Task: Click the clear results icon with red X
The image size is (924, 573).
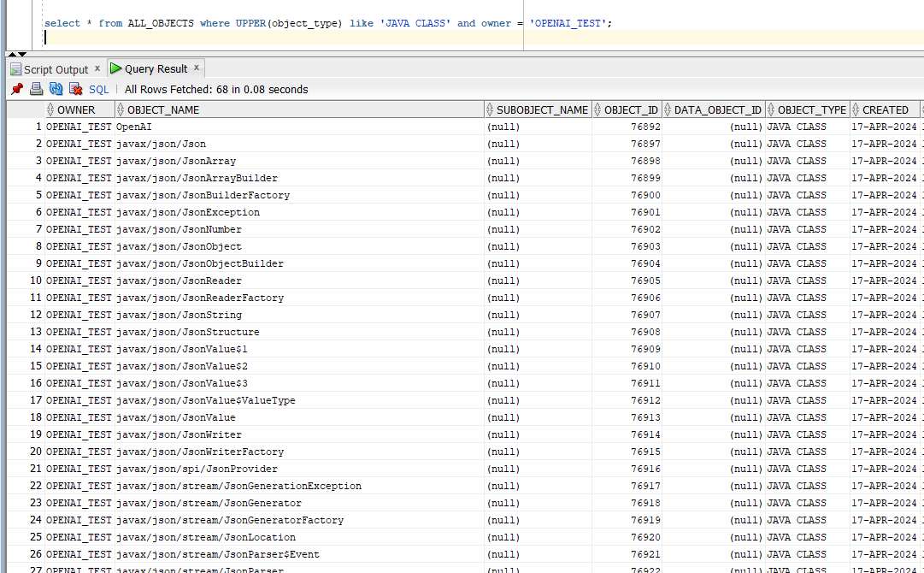Action: tap(74, 88)
